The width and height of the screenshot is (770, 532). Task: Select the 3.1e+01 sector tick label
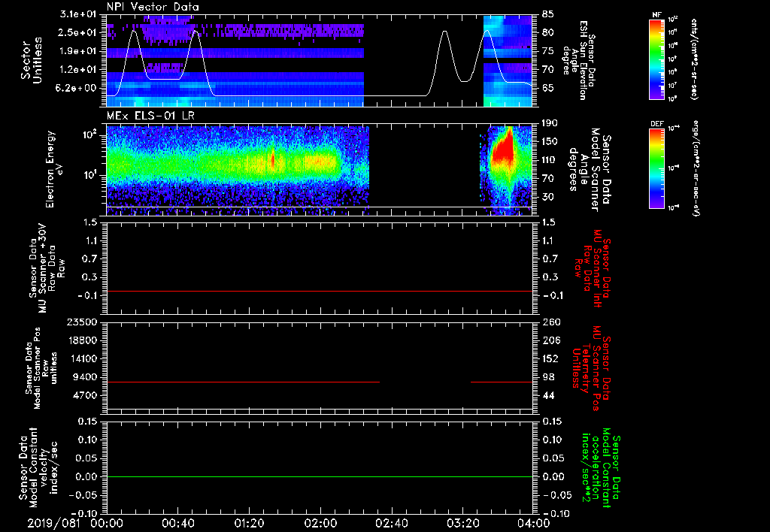tap(77, 14)
